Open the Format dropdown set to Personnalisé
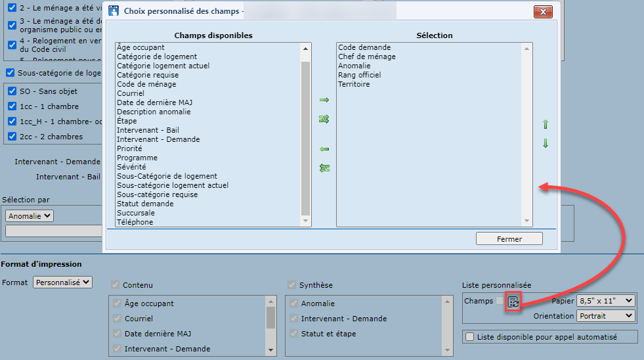This screenshot has width=644, height=360. tap(63, 282)
